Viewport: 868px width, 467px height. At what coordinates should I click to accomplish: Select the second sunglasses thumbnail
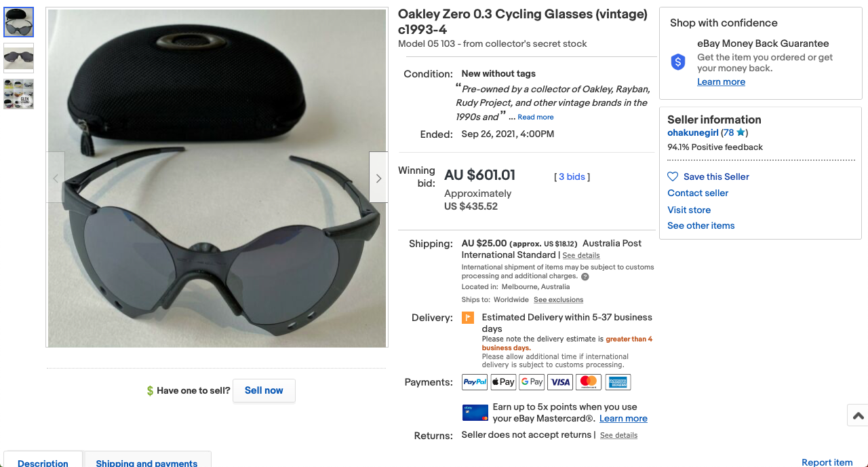18,58
